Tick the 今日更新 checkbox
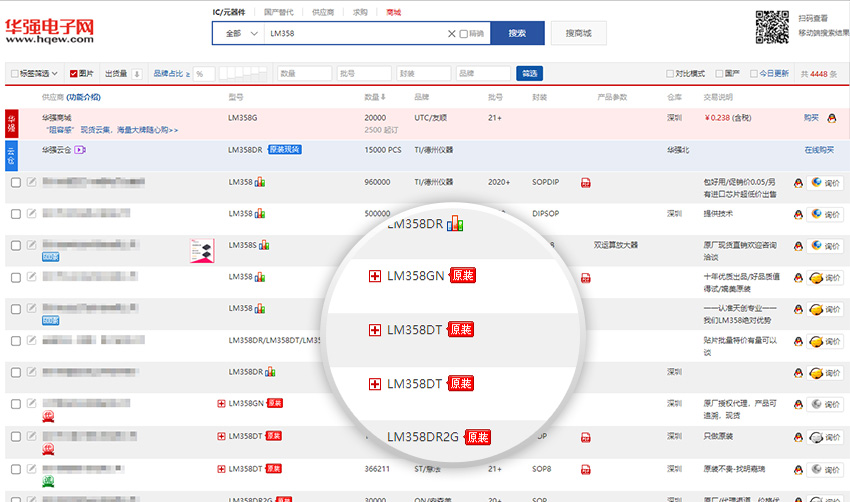Image resolution: width=850 pixels, height=502 pixels. click(754, 74)
